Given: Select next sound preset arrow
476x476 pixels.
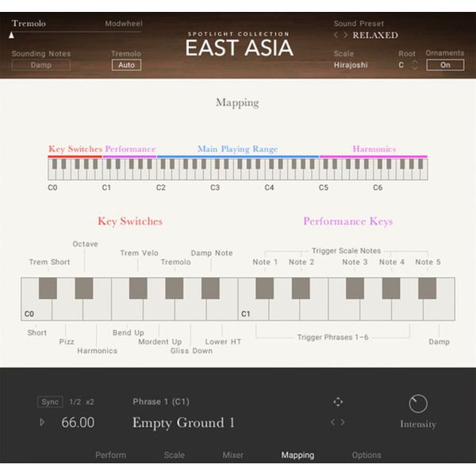Looking at the screenshot, I should (345, 35).
